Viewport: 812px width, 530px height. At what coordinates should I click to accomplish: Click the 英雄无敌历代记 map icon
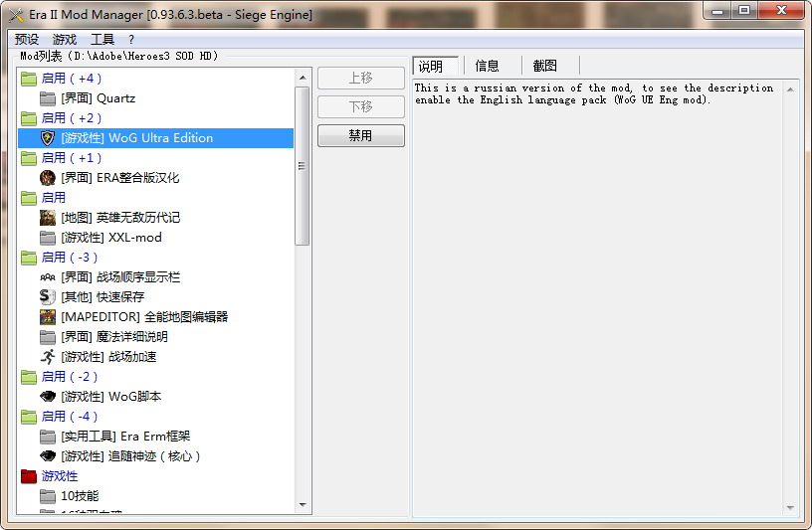point(48,218)
